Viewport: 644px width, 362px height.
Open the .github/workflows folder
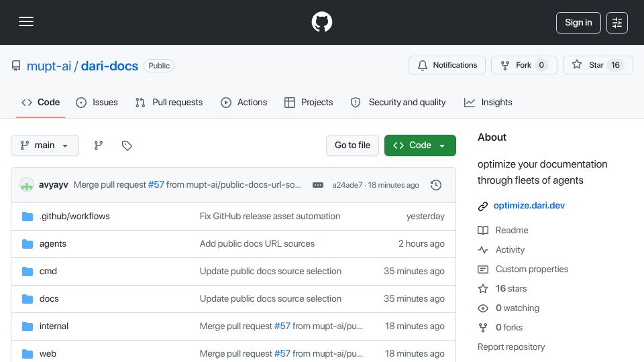74,217
